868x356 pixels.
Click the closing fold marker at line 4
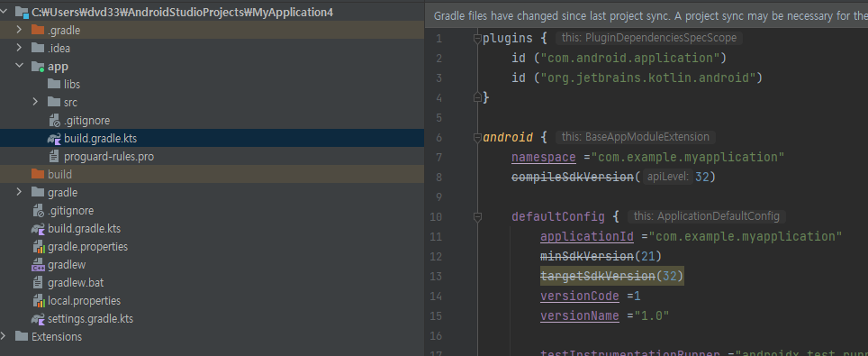(477, 97)
